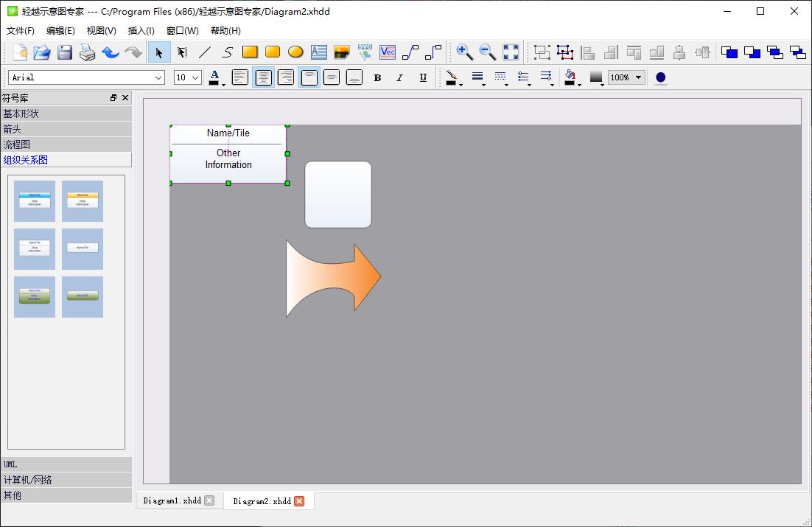Fit diagram to window

[x=511, y=52]
